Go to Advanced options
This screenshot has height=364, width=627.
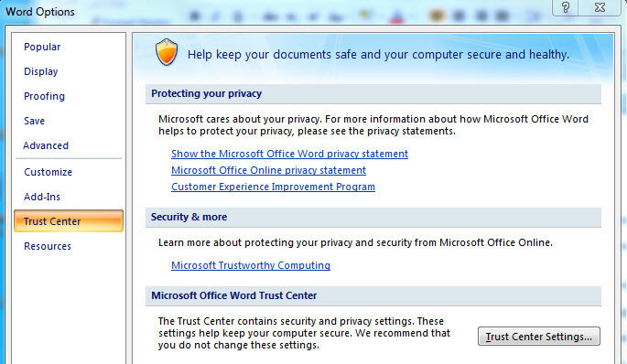[46, 145]
